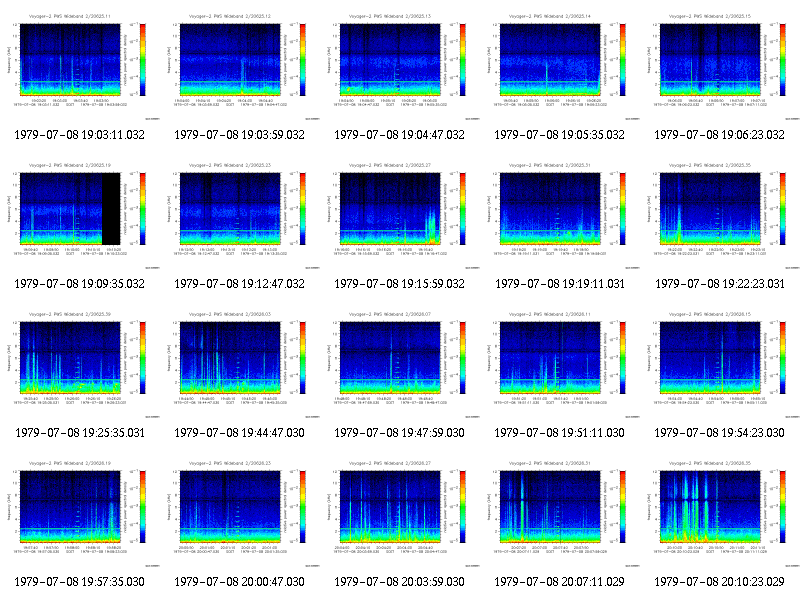Select the 20:00:47.030 spectrogram image
Viewport: 800px width, 596px height.
pyautogui.click(x=240, y=512)
